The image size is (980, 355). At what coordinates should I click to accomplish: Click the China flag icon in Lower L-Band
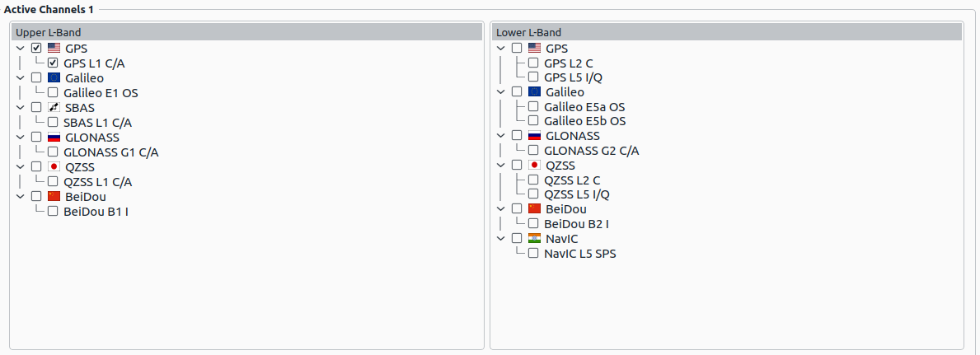[x=534, y=209]
